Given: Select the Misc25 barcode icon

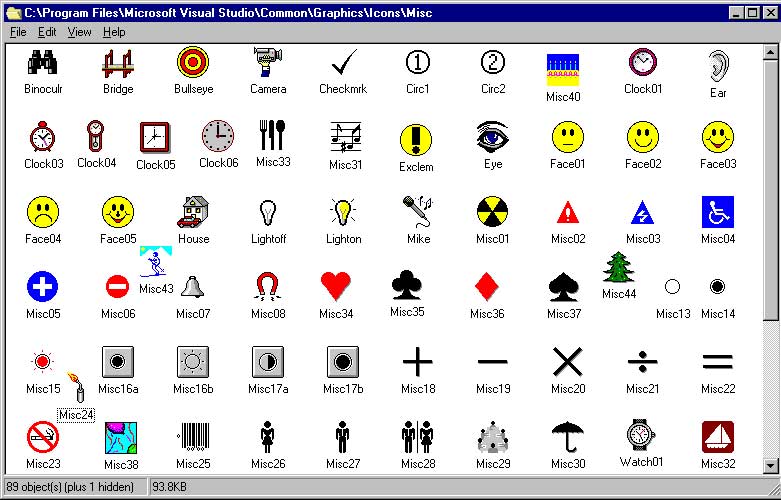Looking at the screenshot, I should tap(193, 437).
